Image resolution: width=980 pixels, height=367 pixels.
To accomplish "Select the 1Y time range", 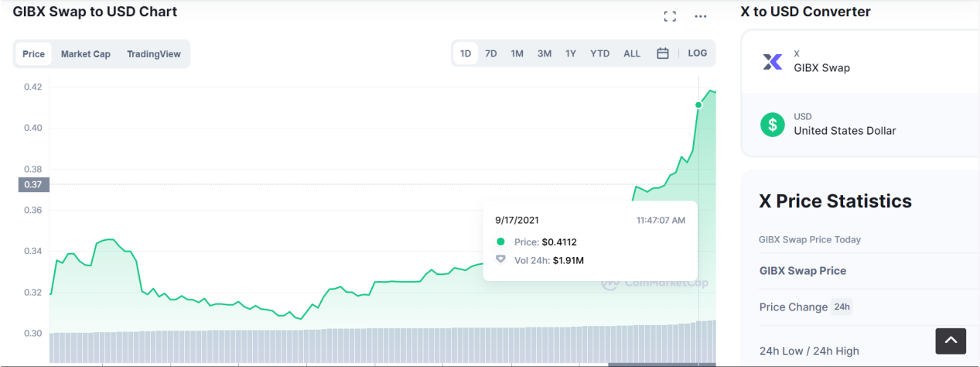I will pyautogui.click(x=571, y=53).
